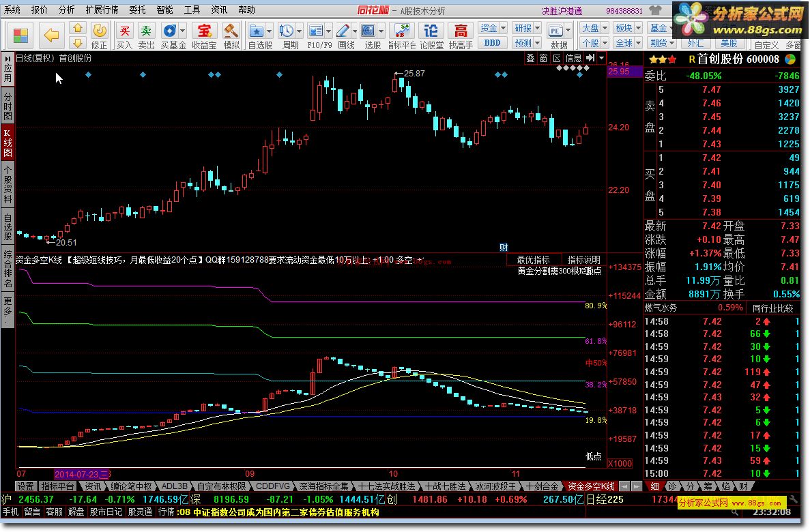The width and height of the screenshot is (810, 532).
Task: Click the 财 marker on the K-line chart
Action: [x=504, y=248]
